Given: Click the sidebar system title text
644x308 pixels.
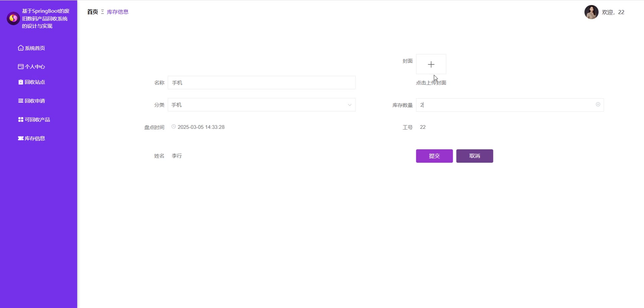Looking at the screenshot, I should [46, 18].
